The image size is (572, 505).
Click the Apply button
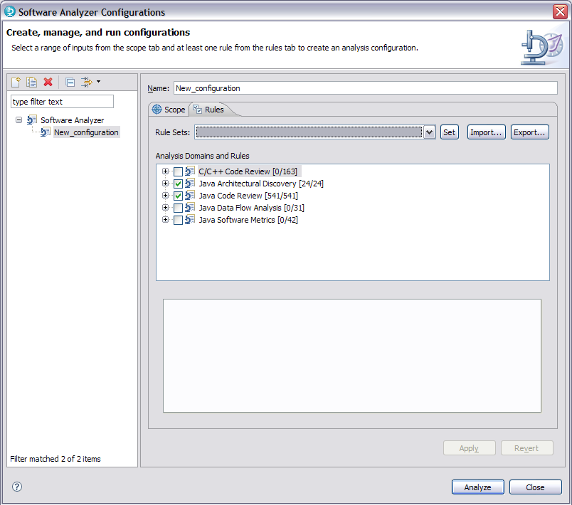(469, 448)
